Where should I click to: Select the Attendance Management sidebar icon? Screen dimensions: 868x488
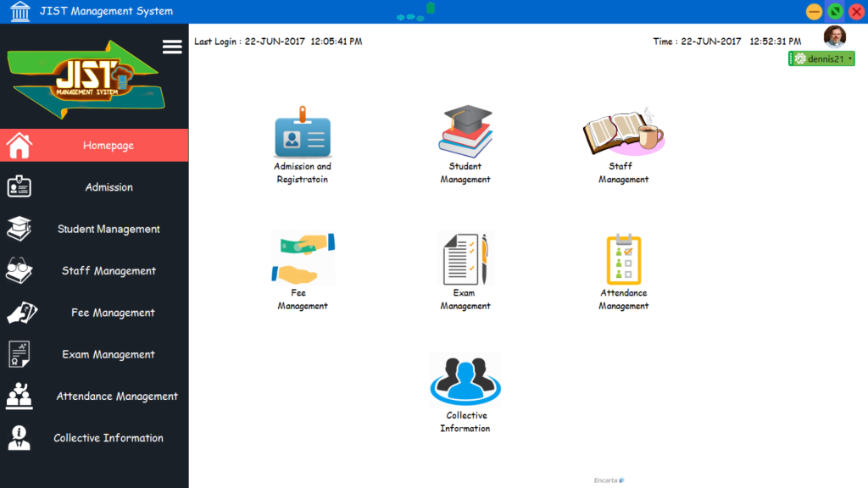pyautogui.click(x=19, y=396)
